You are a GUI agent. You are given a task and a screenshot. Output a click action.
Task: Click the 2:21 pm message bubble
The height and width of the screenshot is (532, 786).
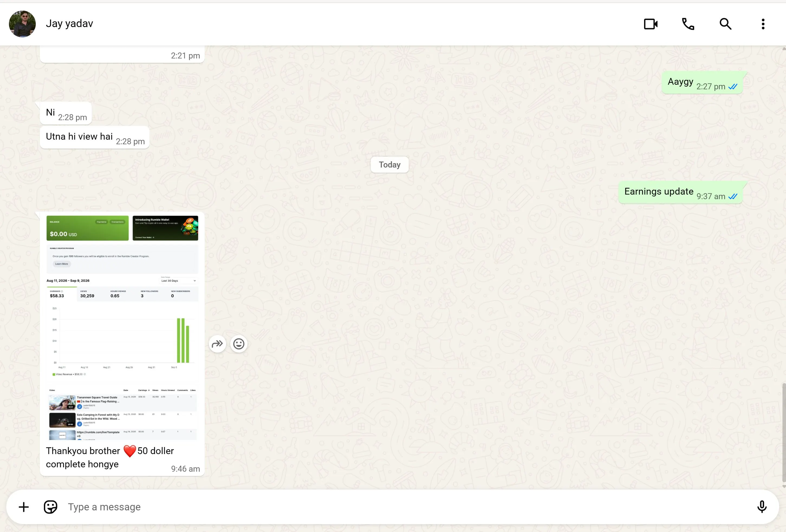coord(122,54)
